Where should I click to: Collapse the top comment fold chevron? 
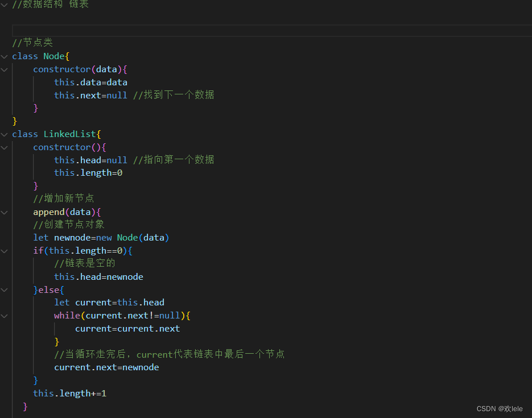point(5,5)
